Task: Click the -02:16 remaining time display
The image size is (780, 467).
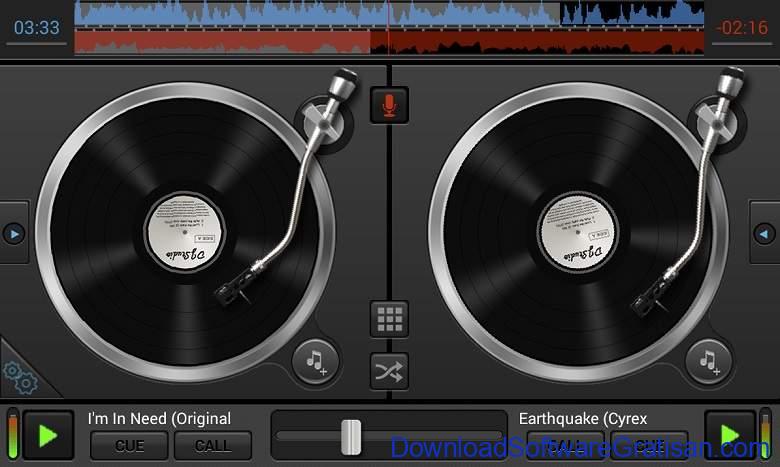Action: pyautogui.click(x=742, y=27)
